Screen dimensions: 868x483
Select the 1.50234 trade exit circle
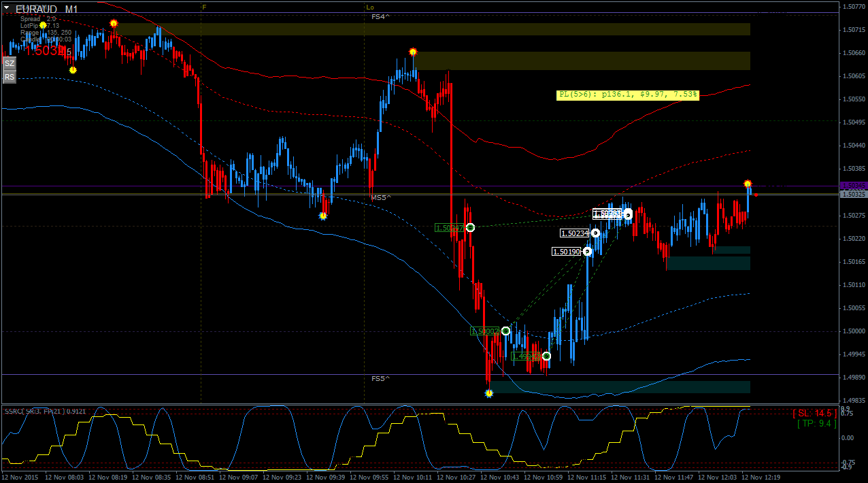coord(596,233)
